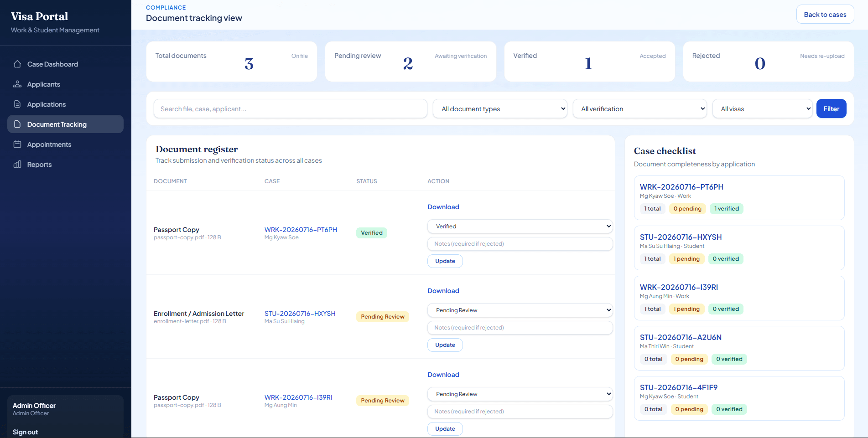
Task: Click the Total documents stat card
Action: 231,62
